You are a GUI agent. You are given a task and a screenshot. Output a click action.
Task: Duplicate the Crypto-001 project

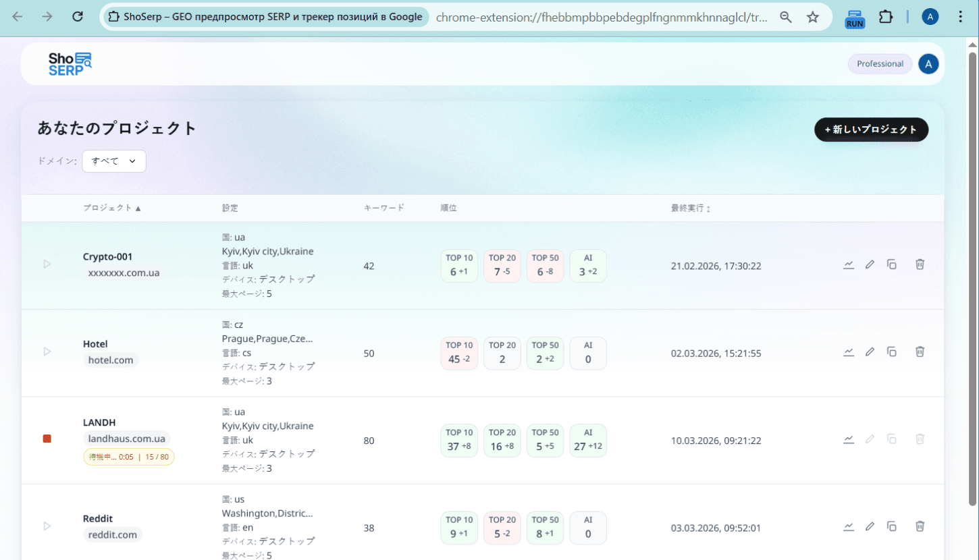coord(891,264)
